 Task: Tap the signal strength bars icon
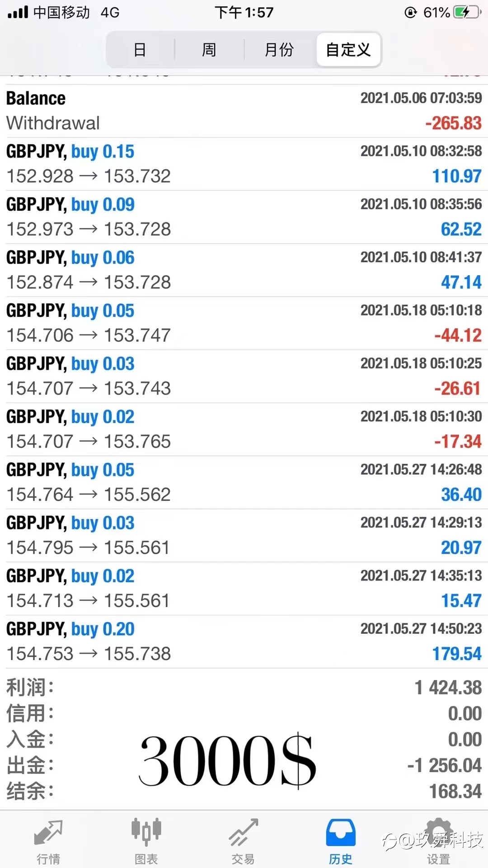(18, 12)
